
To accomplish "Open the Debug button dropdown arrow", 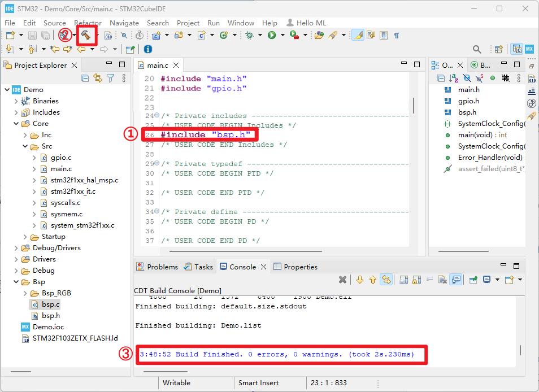I will pyautogui.click(x=260, y=35).
